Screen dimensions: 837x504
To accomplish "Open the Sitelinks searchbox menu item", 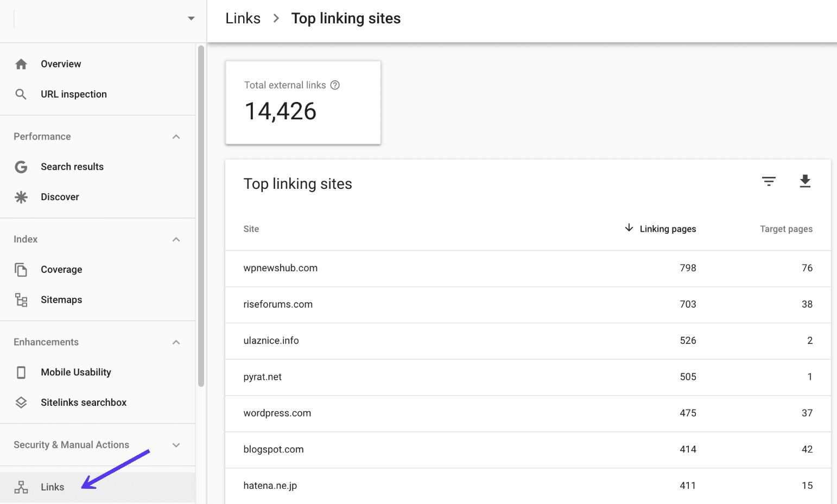I will [84, 402].
